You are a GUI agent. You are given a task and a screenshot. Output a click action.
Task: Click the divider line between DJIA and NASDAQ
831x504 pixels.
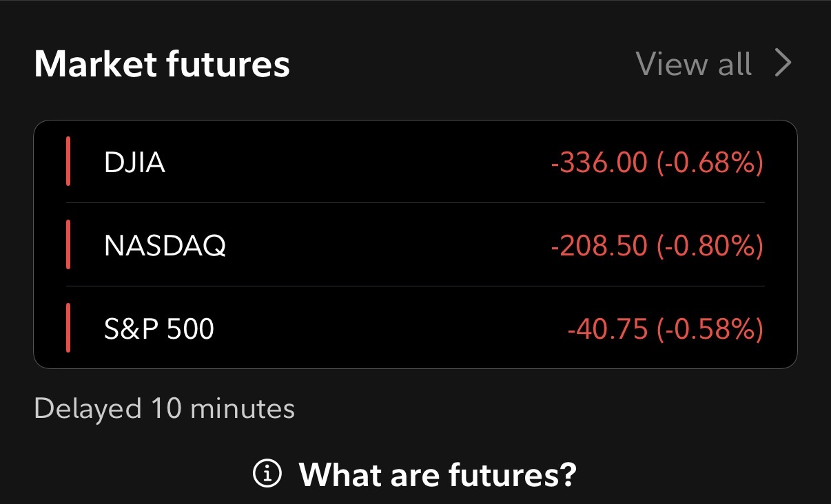(415, 203)
